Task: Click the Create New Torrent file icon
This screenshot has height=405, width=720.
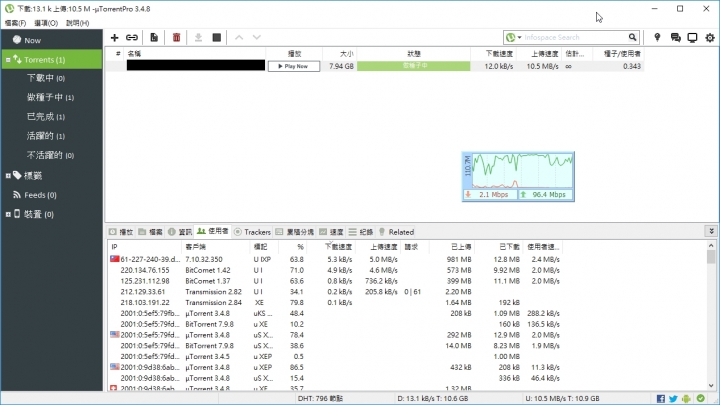Action: pos(154,37)
